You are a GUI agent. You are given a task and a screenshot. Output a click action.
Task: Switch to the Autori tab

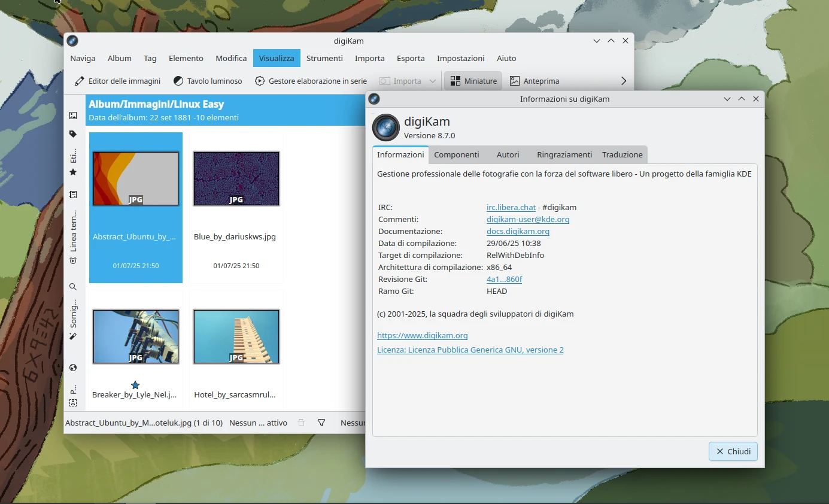508,154
